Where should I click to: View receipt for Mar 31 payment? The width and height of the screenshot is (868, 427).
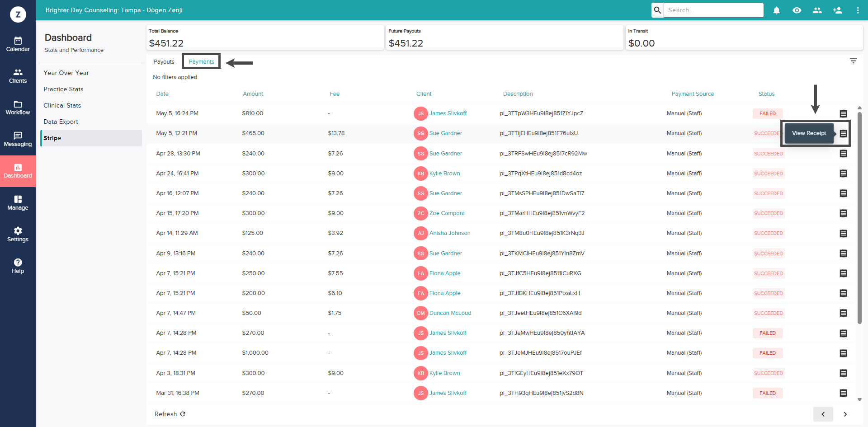[x=844, y=393]
